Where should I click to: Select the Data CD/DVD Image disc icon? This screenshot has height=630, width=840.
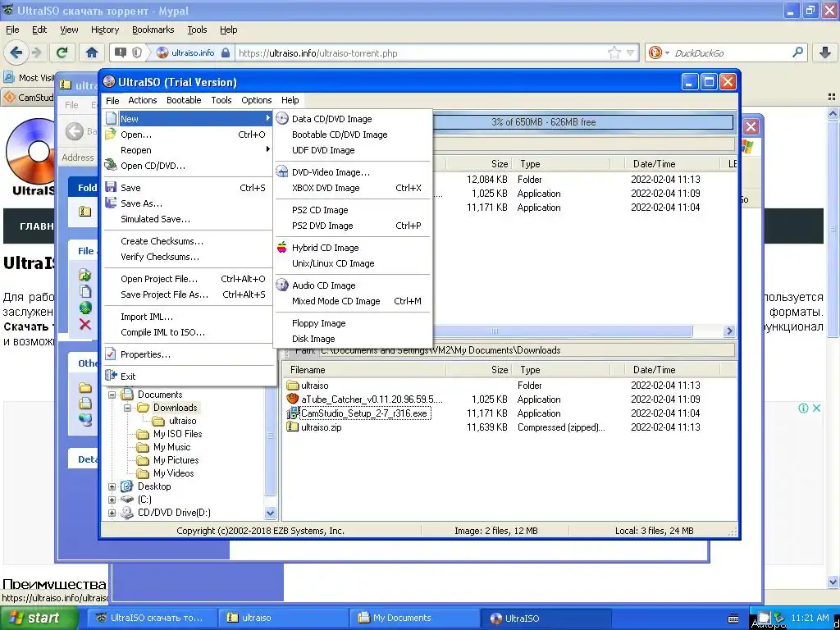pos(282,119)
